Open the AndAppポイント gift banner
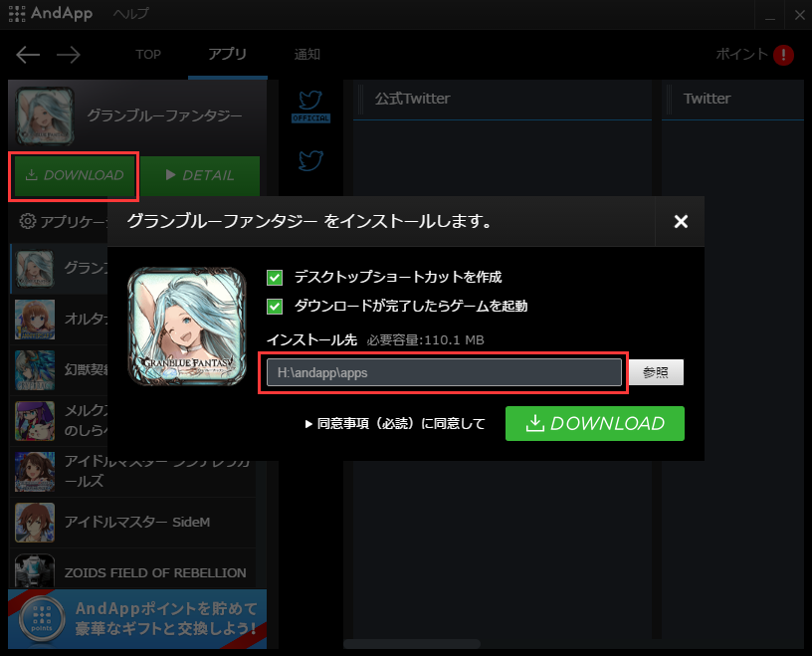 137,619
